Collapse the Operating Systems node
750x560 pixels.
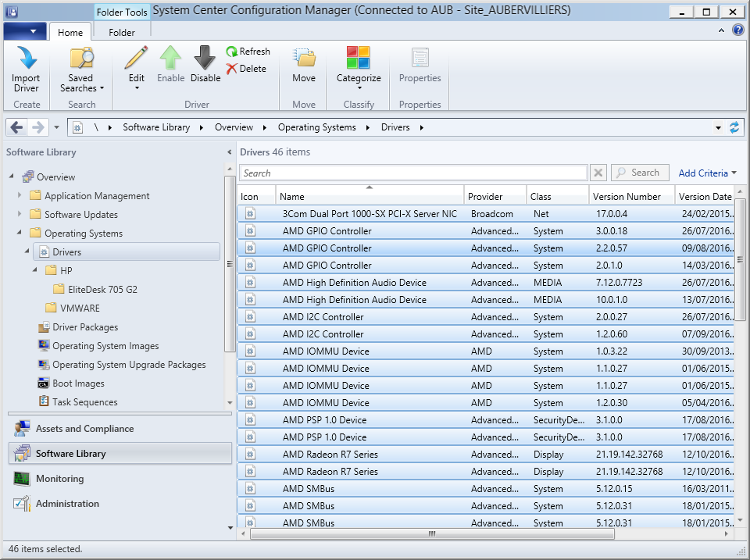click(19, 233)
